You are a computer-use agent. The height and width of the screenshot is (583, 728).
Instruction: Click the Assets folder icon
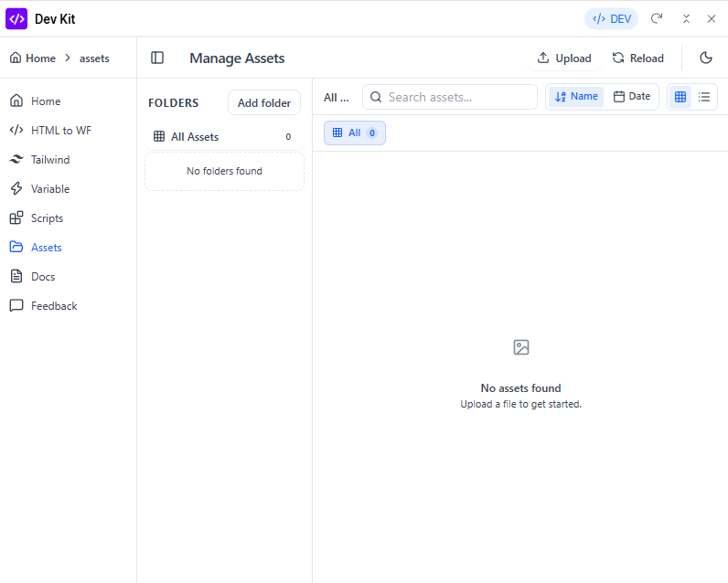click(16, 247)
